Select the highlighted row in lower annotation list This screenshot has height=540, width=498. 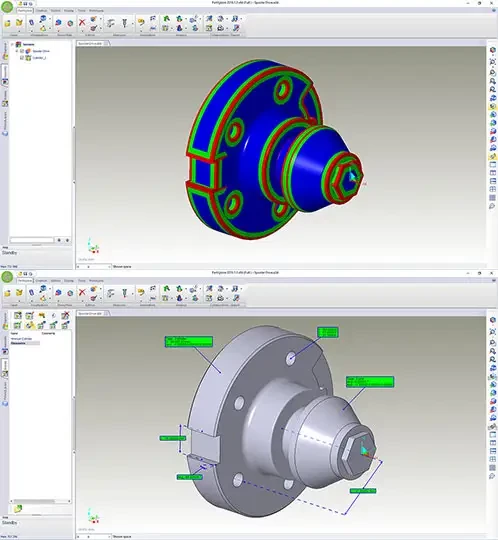(x=25, y=343)
